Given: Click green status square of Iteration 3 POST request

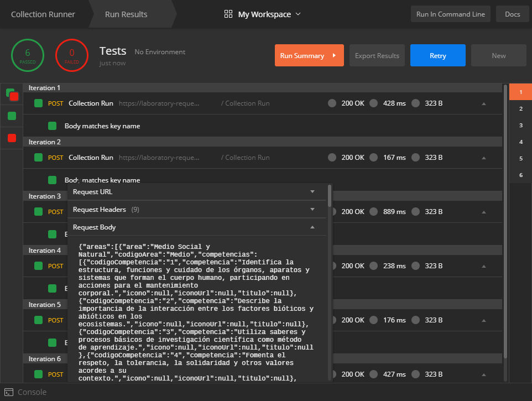Looking at the screenshot, I should coord(38,212).
